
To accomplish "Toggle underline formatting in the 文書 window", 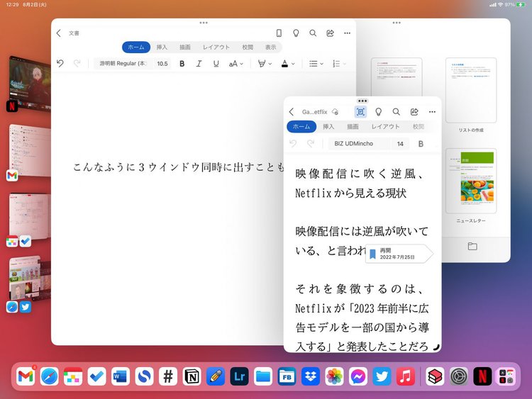I will click(x=216, y=64).
